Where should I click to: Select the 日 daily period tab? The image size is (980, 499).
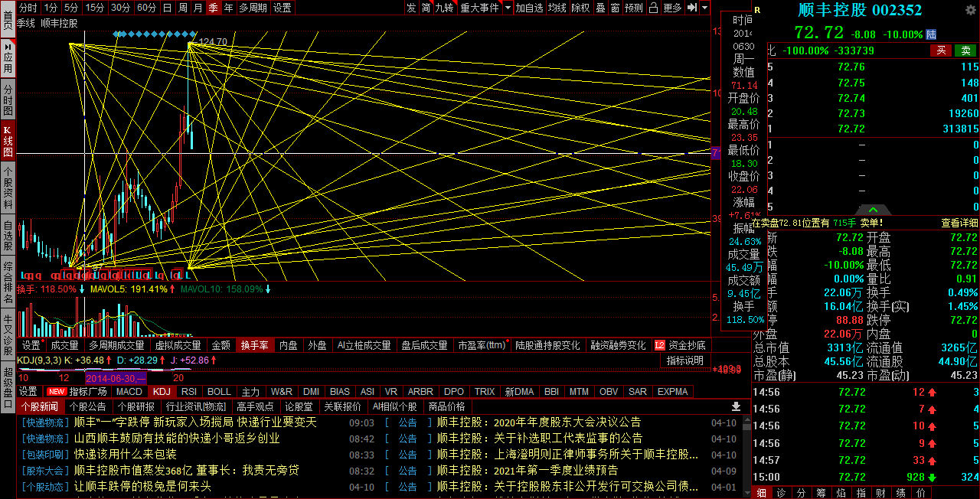coord(167,8)
